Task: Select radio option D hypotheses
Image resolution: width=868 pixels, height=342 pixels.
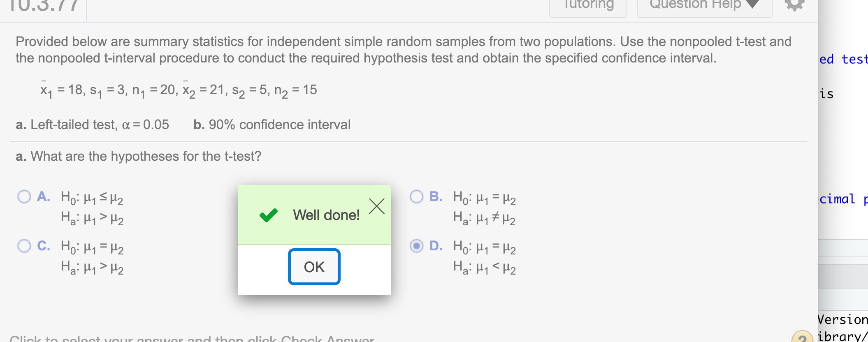Action: (416, 246)
